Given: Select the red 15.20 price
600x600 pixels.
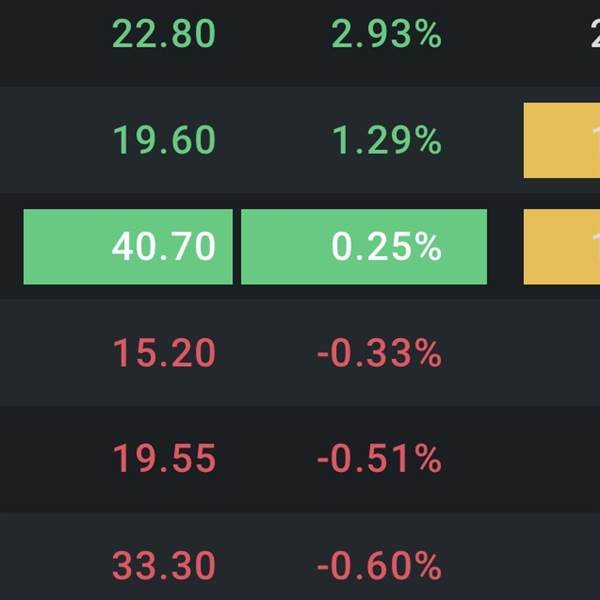Looking at the screenshot, I should pos(164,353).
